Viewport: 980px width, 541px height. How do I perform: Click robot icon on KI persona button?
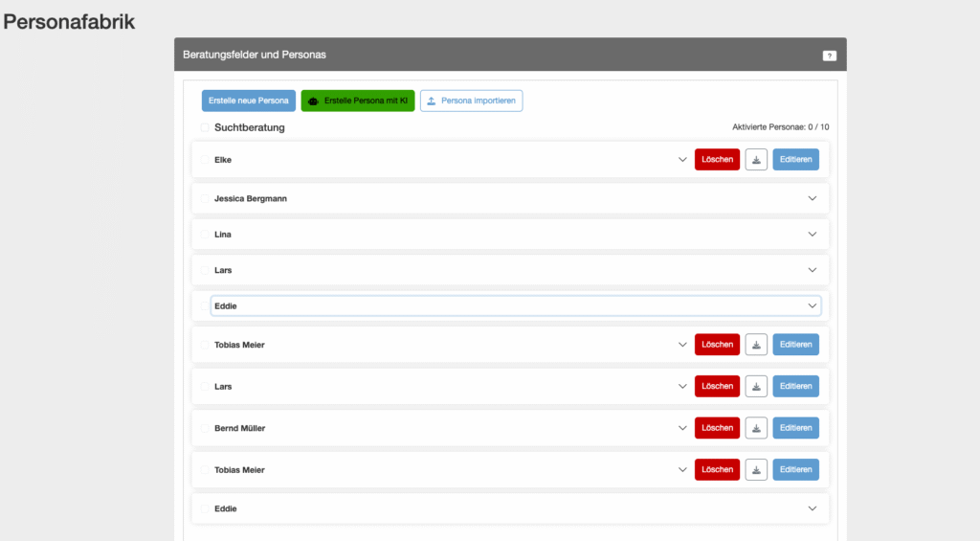[x=313, y=101]
